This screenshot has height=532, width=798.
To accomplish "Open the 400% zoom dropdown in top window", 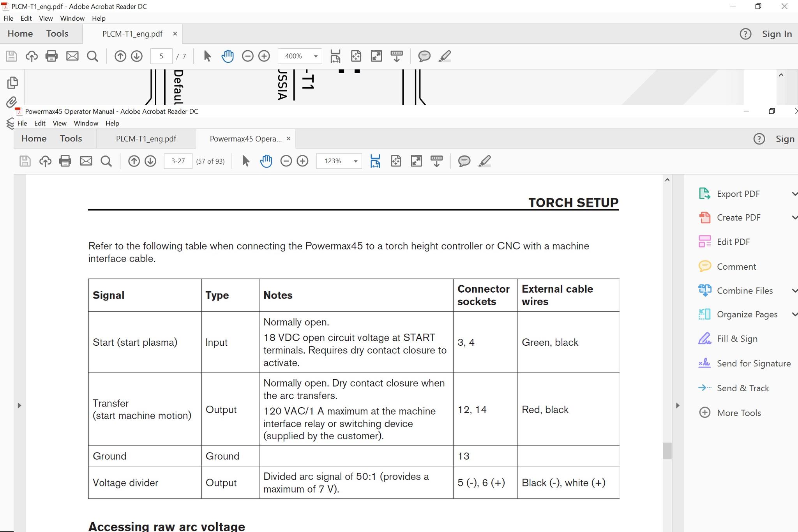I will [316, 56].
